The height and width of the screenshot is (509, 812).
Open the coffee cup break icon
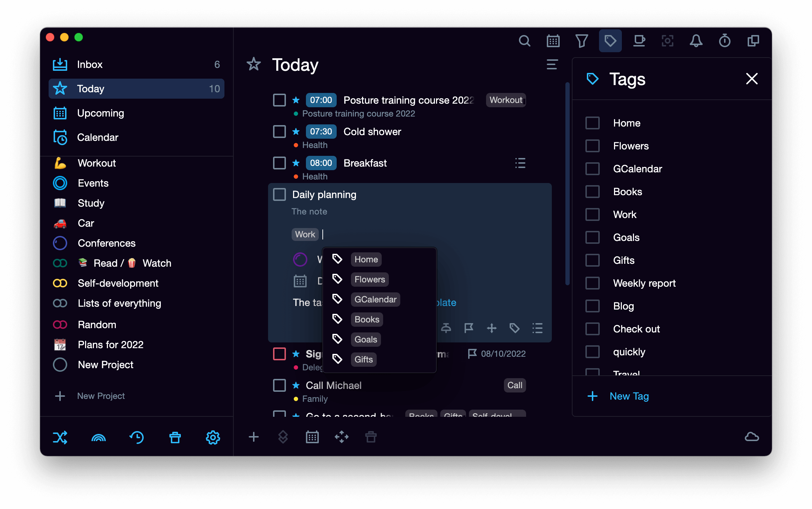639,41
